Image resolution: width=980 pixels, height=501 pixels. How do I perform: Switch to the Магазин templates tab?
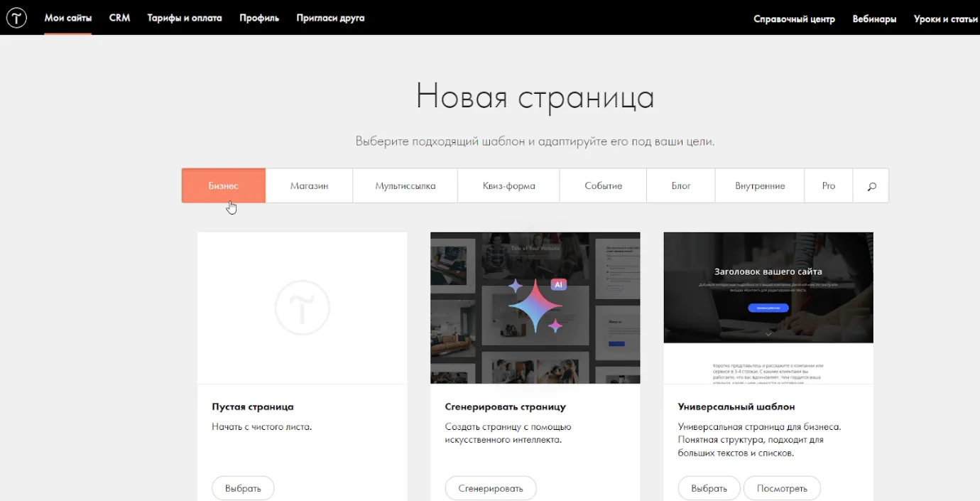pyautogui.click(x=309, y=186)
